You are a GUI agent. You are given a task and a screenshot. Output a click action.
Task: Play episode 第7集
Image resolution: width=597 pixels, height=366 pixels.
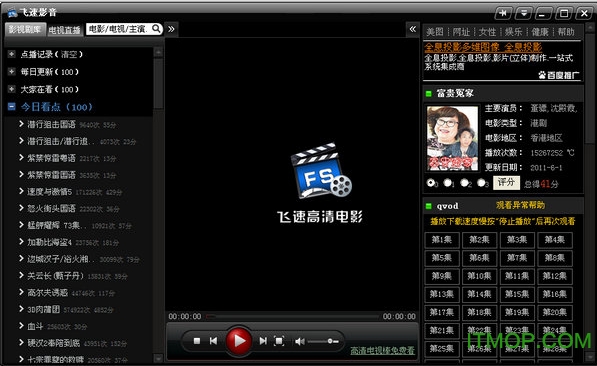(517, 258)
